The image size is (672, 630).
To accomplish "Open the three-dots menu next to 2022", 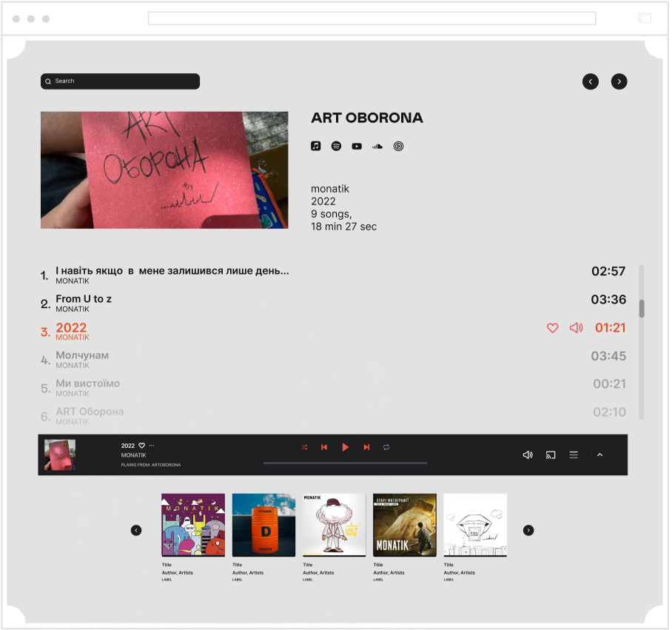I will tap(152, 446).
